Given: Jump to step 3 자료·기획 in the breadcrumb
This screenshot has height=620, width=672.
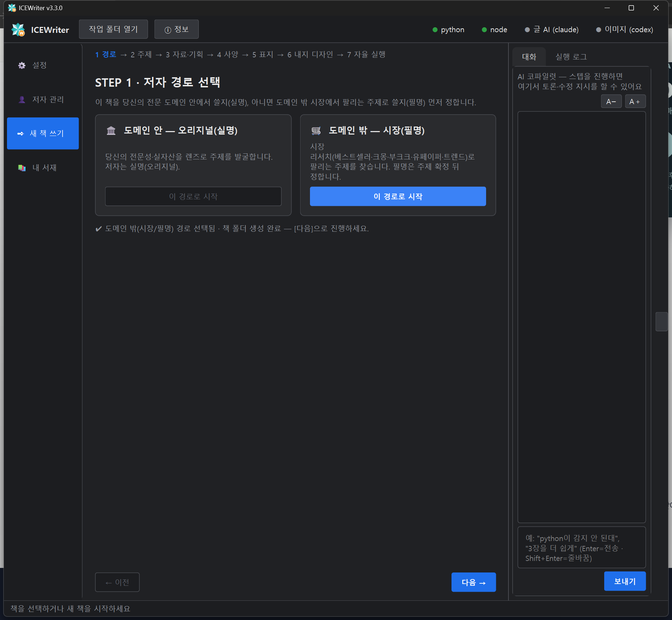Looking at the screenshot, I should pos(184,55).
